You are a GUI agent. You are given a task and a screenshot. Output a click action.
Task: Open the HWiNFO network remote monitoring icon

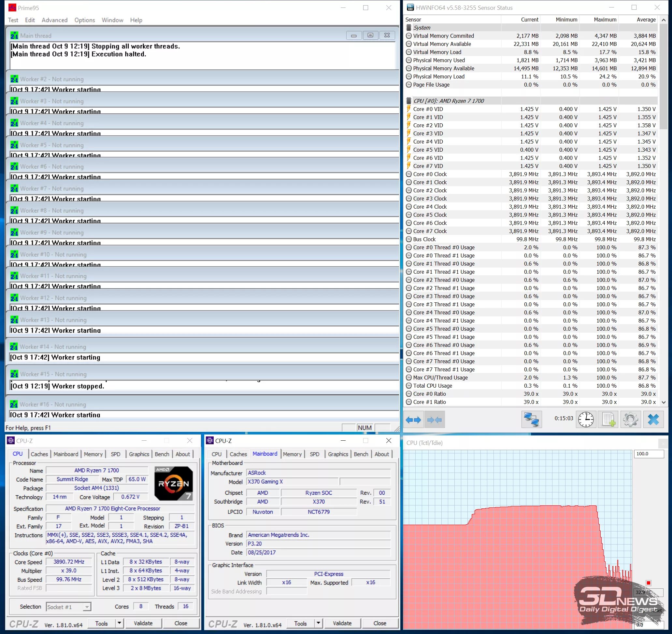[531, 420]
